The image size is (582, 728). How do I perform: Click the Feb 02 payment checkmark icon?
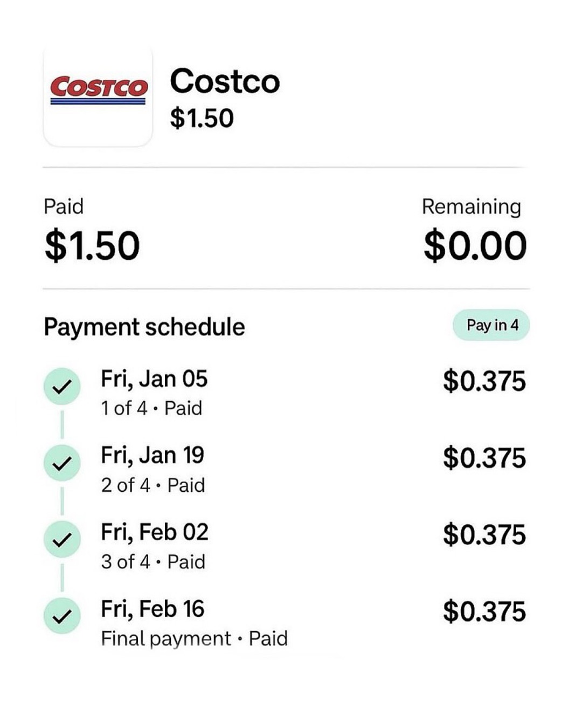pyautogui.click(x=62, y=539)
